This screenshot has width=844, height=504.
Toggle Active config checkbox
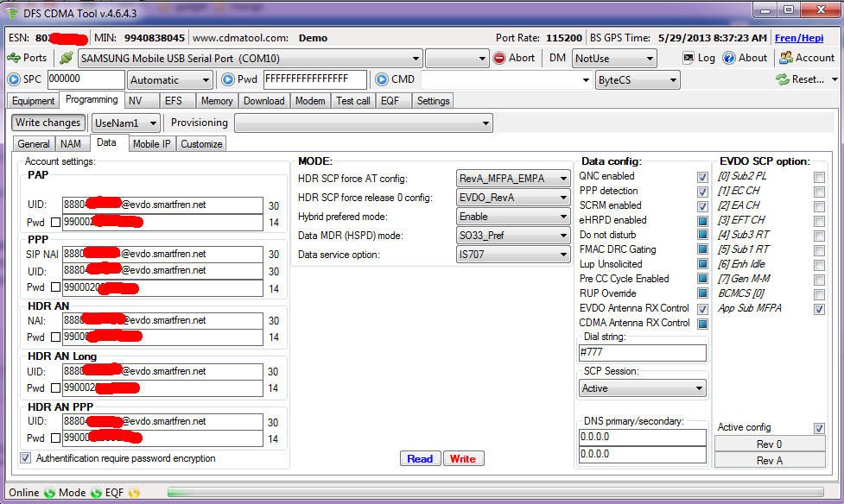coord(819,428)
